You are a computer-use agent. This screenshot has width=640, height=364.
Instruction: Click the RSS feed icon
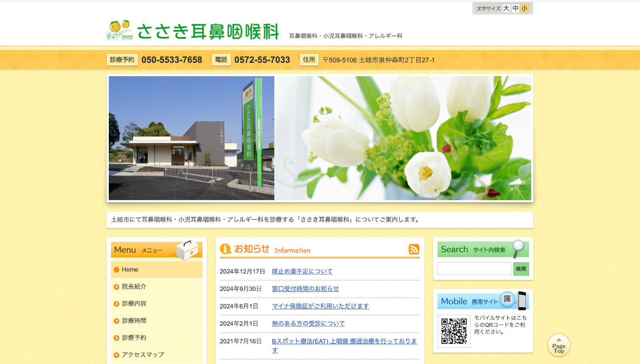414,249
